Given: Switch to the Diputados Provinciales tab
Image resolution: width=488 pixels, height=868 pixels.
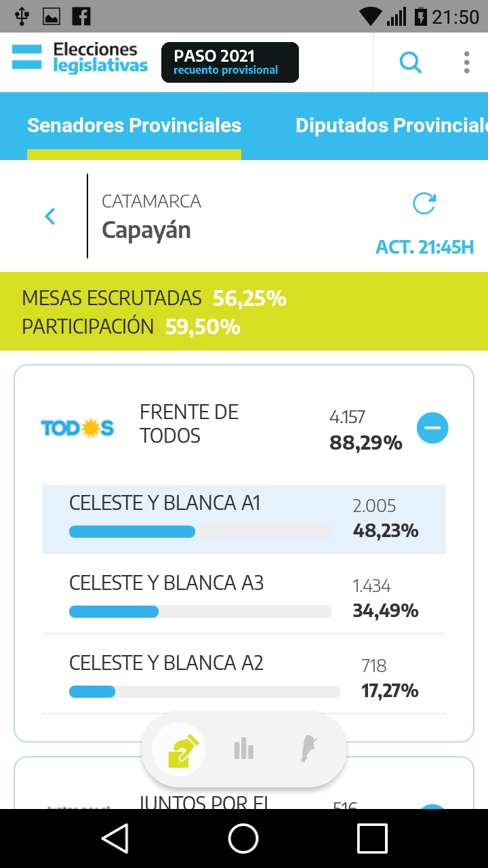Looking at the screenshot, I should [391, 126].
